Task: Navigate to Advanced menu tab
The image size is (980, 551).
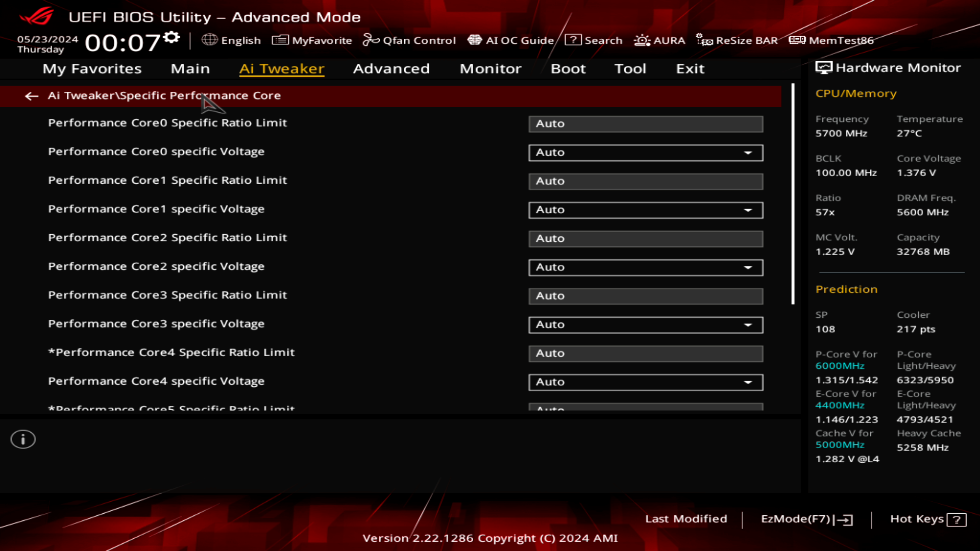Action: pyautogui.click(x=391, y=68)
